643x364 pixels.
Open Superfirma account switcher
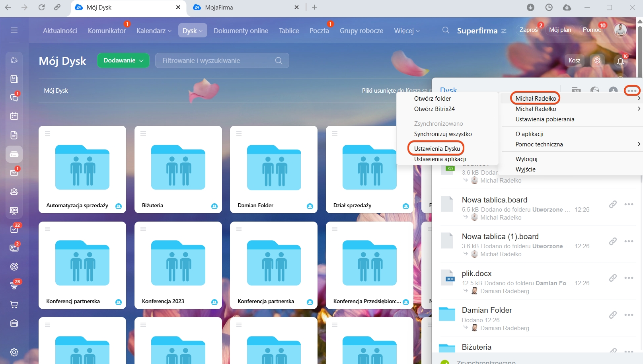click(481, 31)
